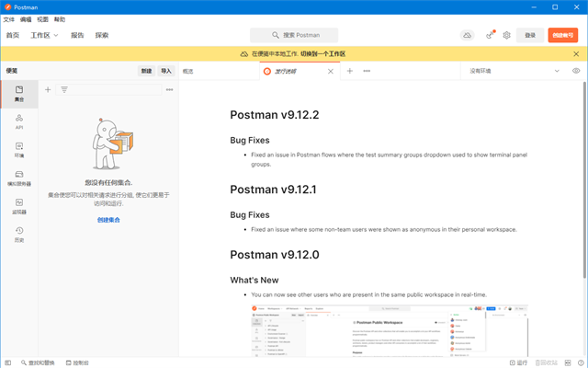Click the plus icon to add collection
Image resolution: width=588 pixels, height=368 pixels.
click(x=48, y=89)
